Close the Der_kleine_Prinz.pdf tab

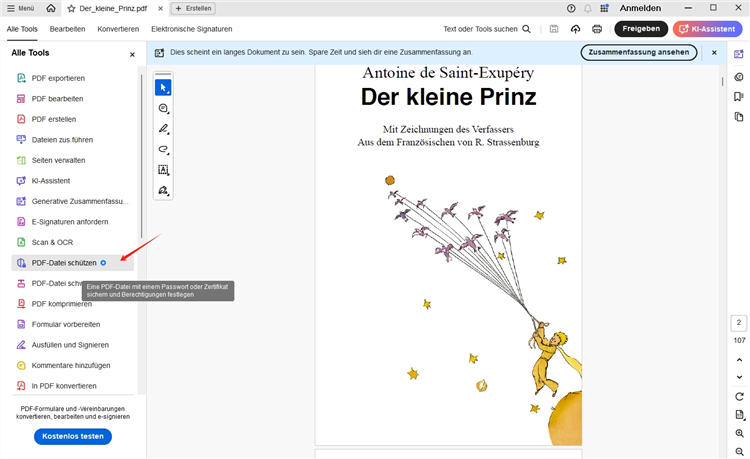[x=161, y=9]
